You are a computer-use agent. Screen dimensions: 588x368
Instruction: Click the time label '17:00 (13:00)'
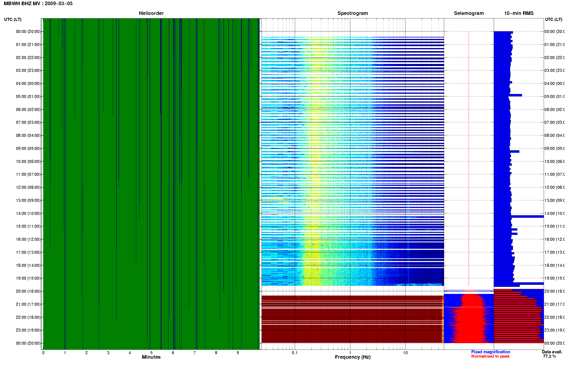28,252
